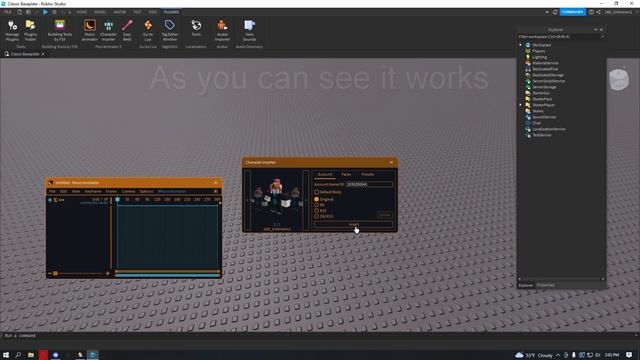The width and height of the screenshot is (640, 360).
Task: Open the View Sounds audio discovery
Action: coord(249,31)
